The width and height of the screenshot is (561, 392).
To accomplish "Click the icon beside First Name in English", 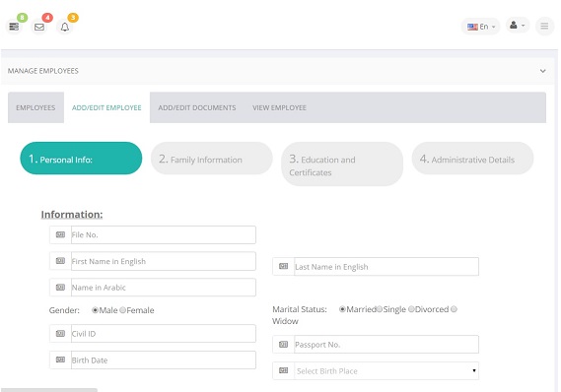I will coord(60,261).
